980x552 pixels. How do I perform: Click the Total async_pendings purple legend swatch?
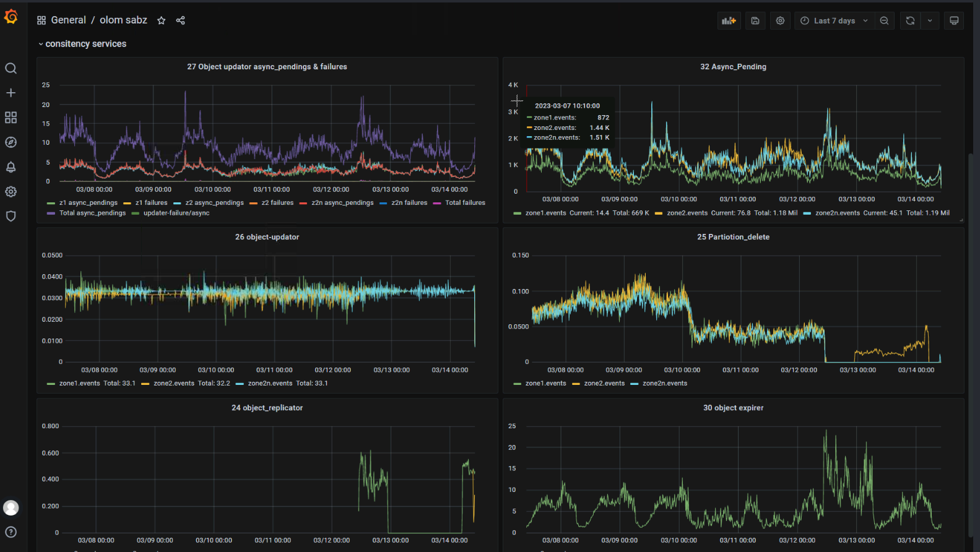[51, 213]
